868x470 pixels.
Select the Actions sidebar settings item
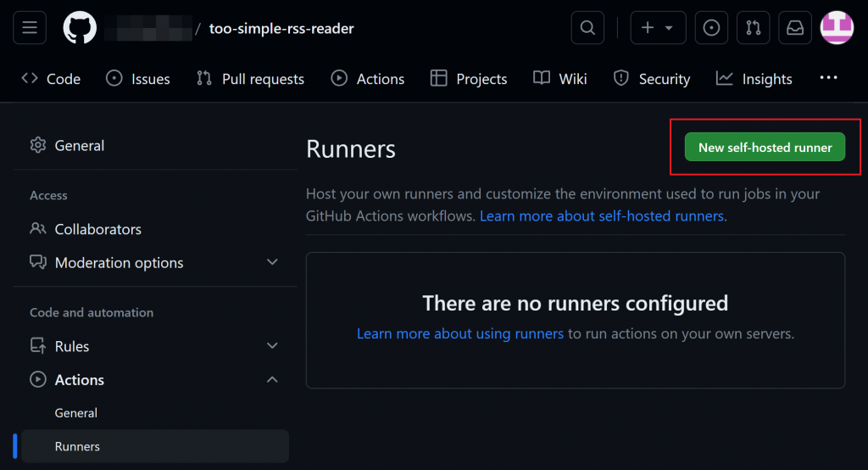click(x=155, y=380)
